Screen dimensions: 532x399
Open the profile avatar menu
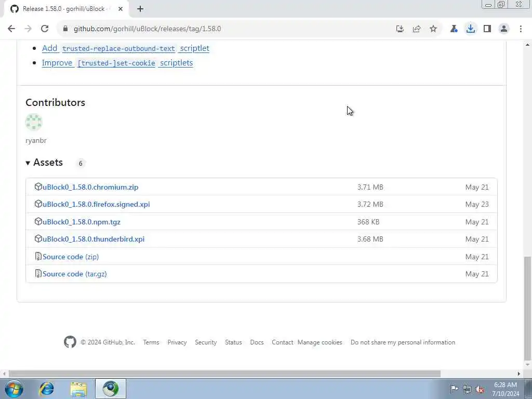click(504, 29)
